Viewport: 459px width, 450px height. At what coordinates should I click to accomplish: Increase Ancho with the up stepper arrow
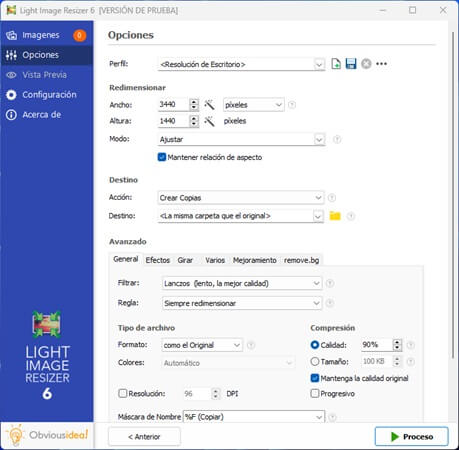tap(194, 102)
